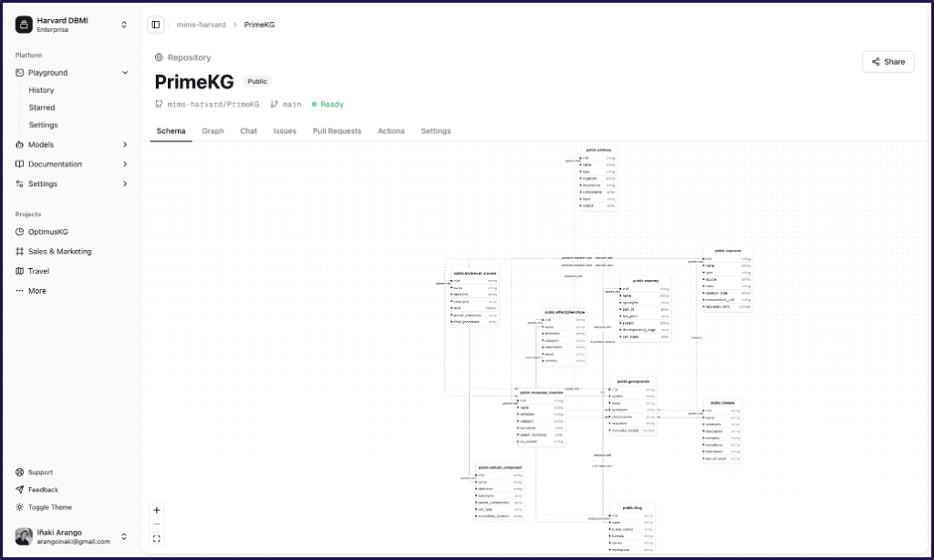Open Starred under Playground
Screen dimensions: 934x560
[42, 108]
